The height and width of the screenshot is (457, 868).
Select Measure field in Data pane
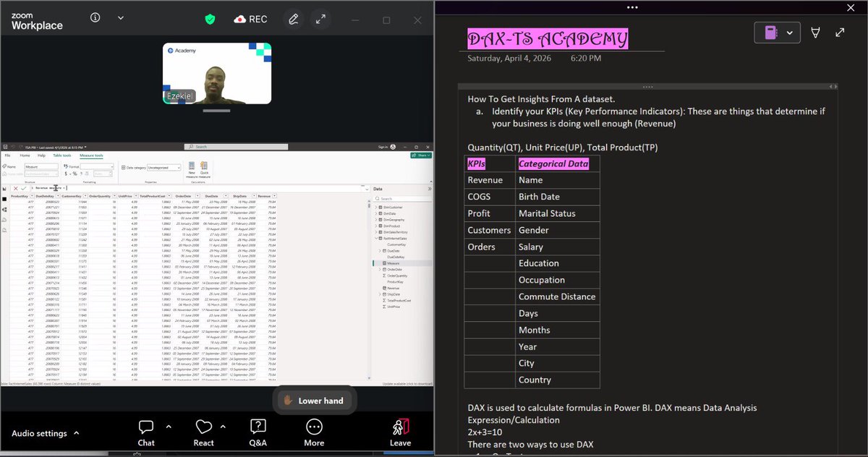(x=393, y=263)
